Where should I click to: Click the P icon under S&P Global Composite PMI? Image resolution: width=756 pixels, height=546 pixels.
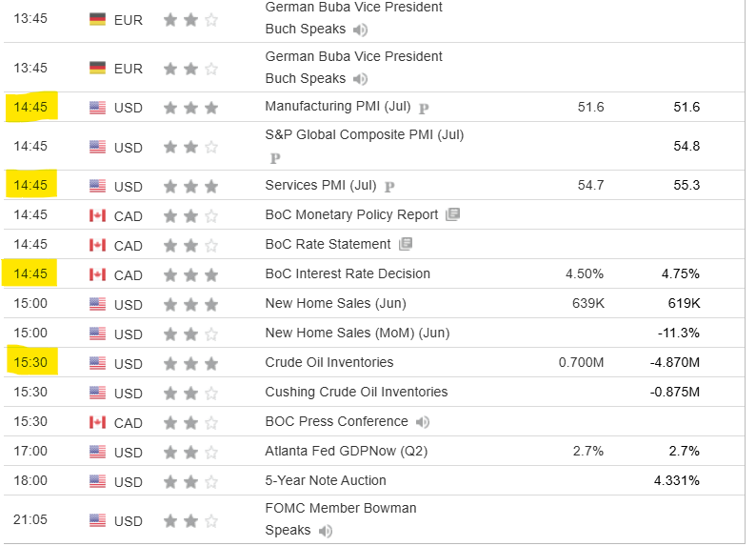coord(275,158)
